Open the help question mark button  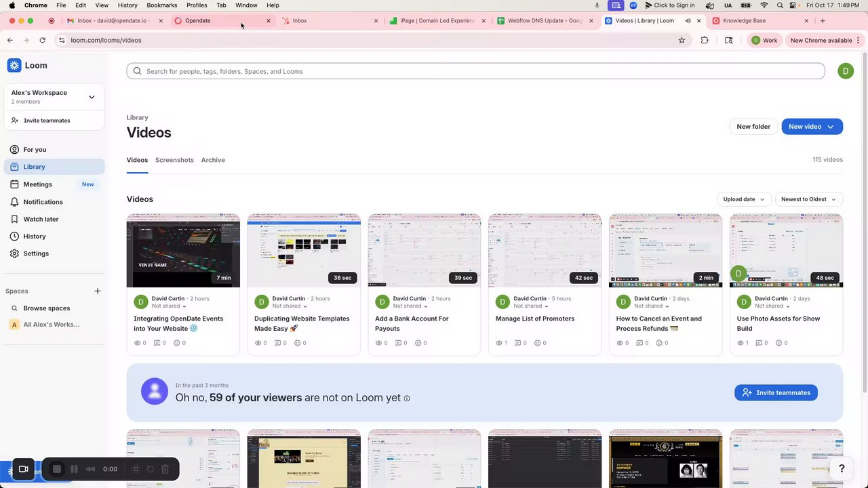point(842,468)
